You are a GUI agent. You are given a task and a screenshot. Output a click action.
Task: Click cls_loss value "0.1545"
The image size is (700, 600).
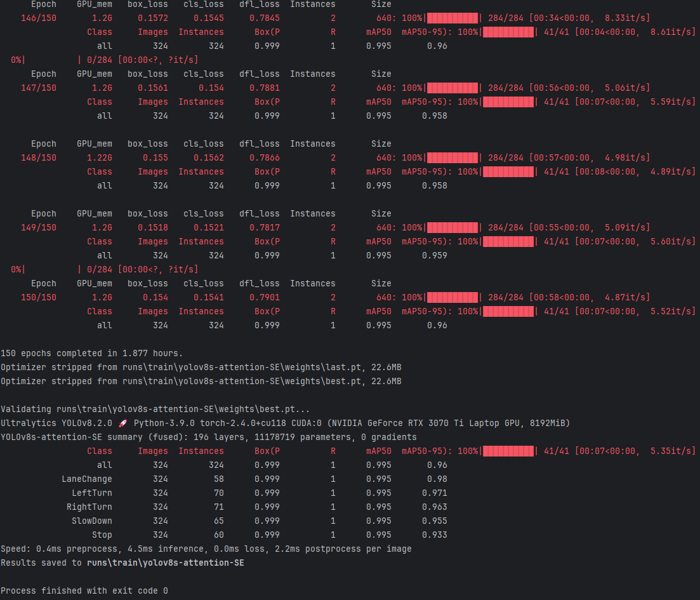click(209, 18)
